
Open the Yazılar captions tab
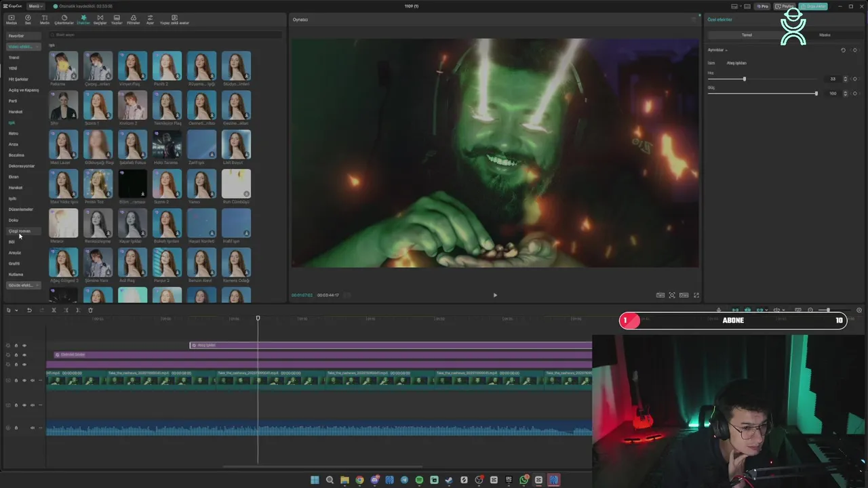pyautogui.click(x=117, y=19)
